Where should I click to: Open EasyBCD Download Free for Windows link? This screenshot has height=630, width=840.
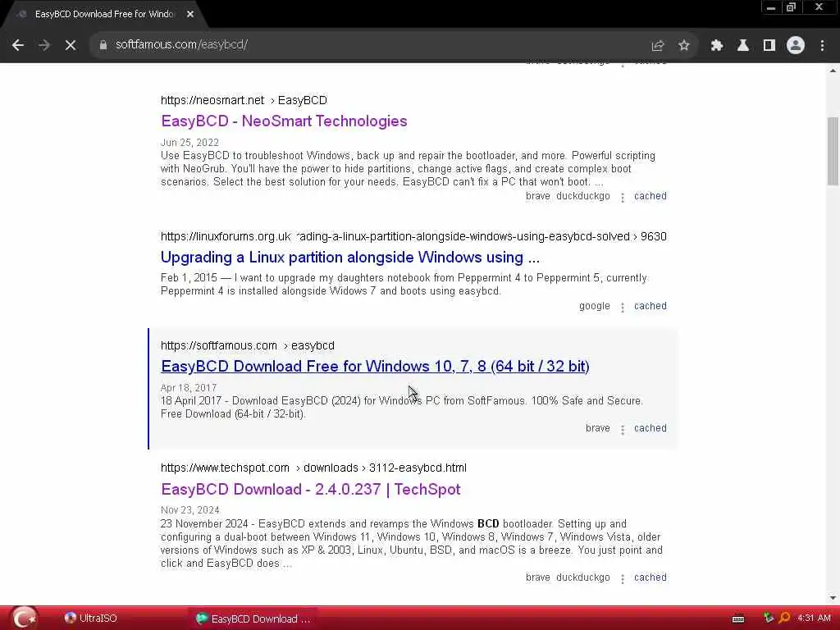(375, 367)
